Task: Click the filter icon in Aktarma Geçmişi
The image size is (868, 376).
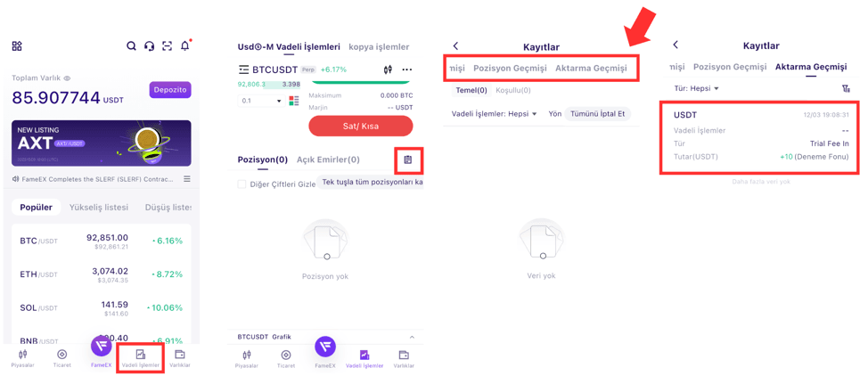Action: (x=846, y=89)
